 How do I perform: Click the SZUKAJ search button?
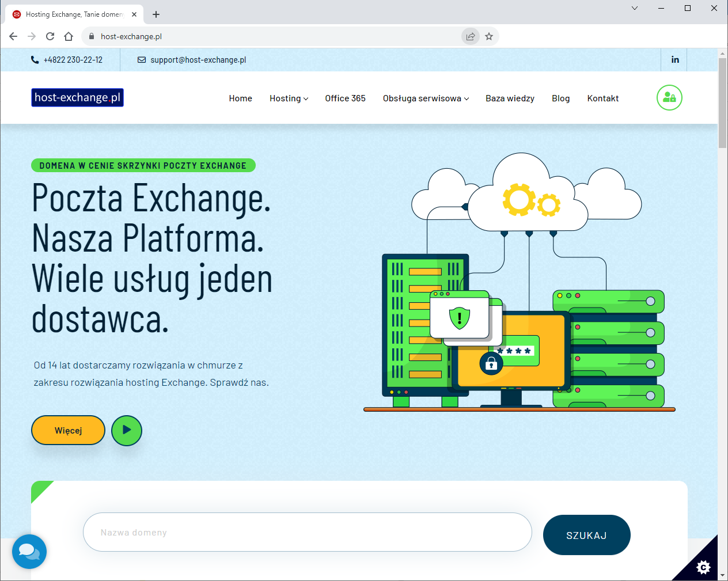(586, 535)
